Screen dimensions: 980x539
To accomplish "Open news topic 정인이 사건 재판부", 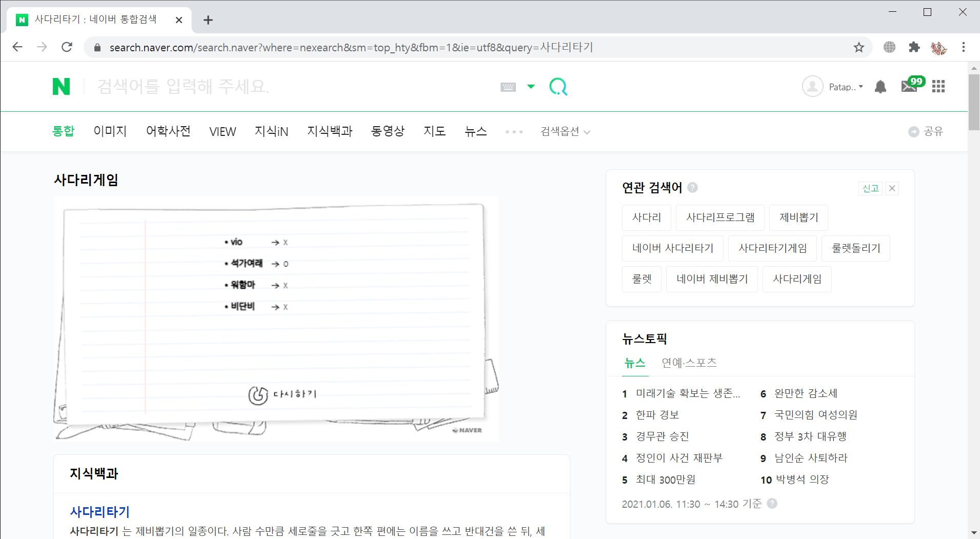I will [x=679, y=458].
